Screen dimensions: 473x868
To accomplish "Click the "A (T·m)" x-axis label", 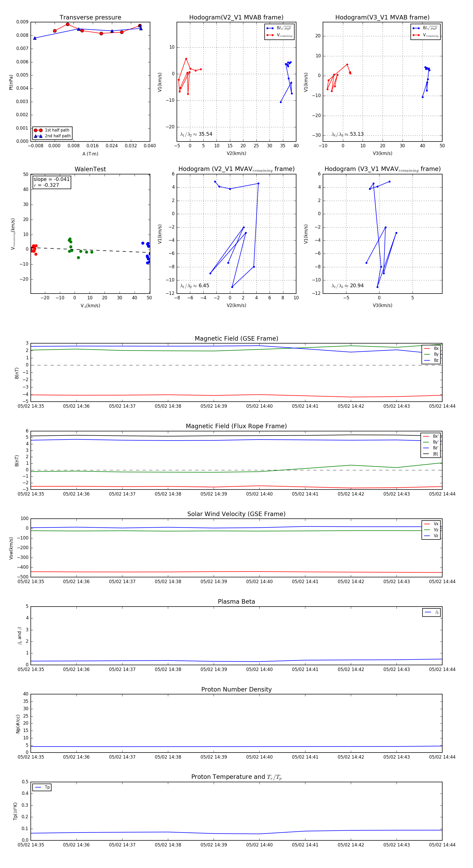I will pos(90,154).
